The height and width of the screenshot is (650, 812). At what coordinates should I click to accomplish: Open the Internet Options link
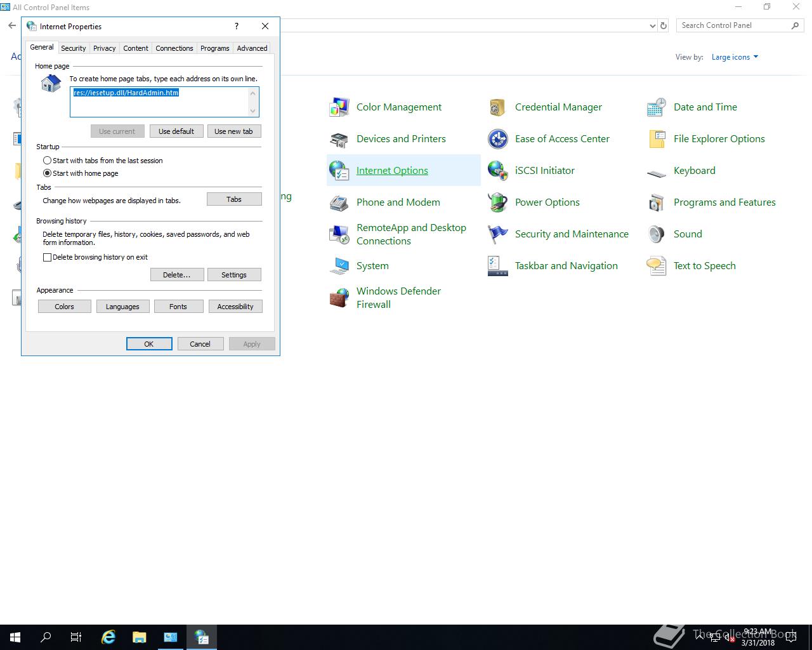pyautogui.click(x=392, y=171)
